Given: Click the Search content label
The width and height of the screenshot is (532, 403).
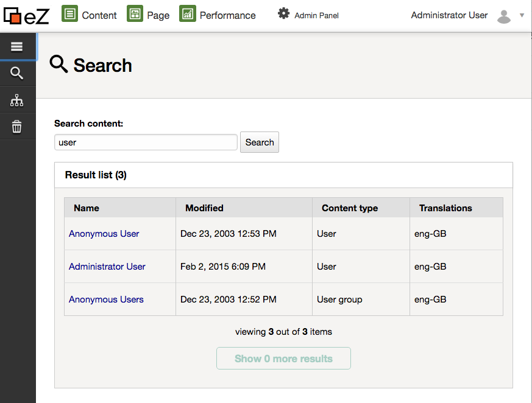Looking at the screenshot, I should coord(88,124).
